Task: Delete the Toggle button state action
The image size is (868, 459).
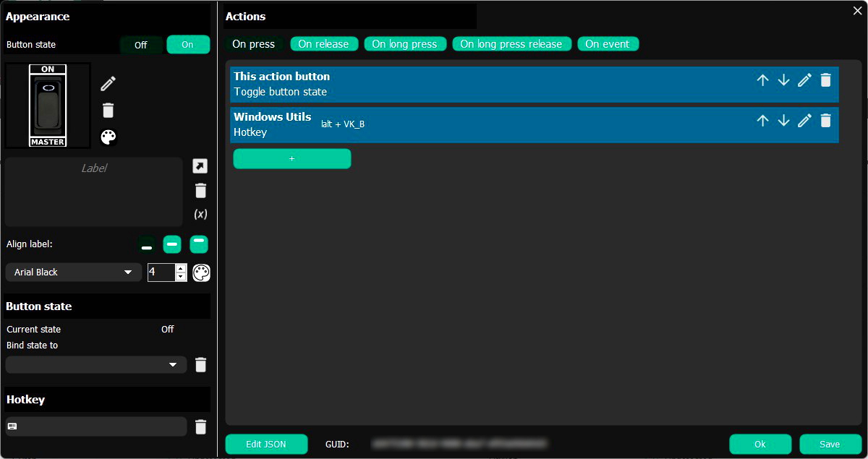Action: [825, 80]
